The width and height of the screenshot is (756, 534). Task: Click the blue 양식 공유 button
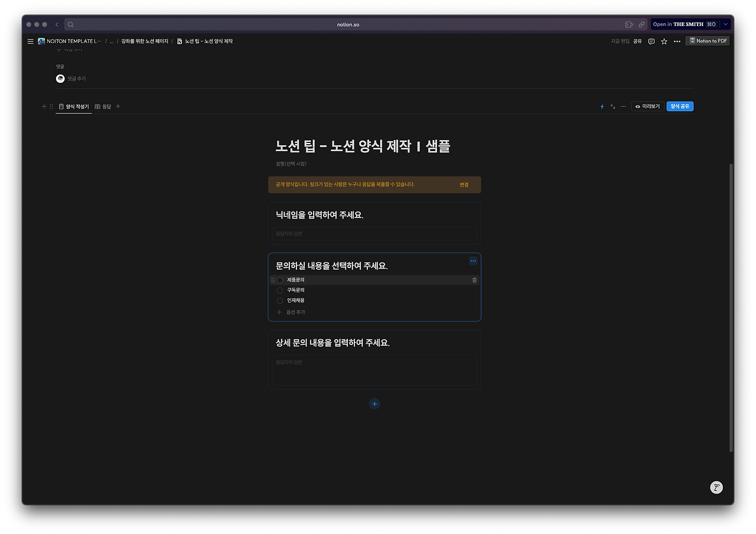680,106
